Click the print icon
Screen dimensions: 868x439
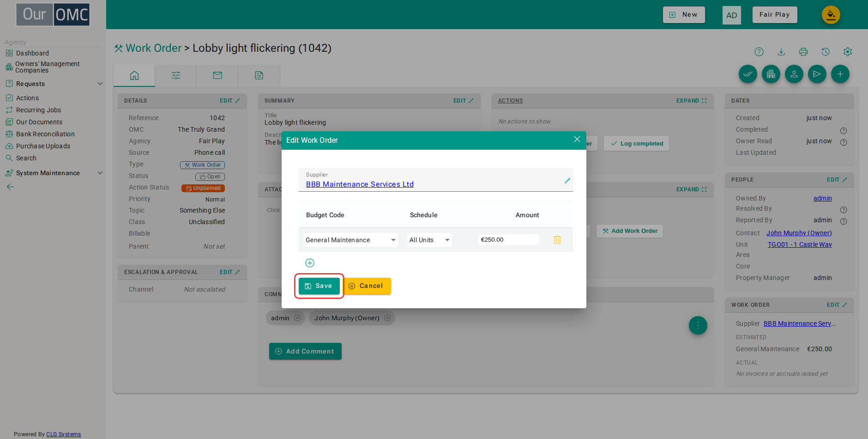tap(803, 52)
